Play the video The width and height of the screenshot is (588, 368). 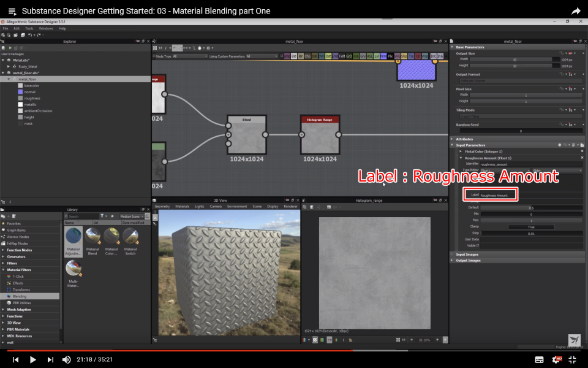(32, 359)
